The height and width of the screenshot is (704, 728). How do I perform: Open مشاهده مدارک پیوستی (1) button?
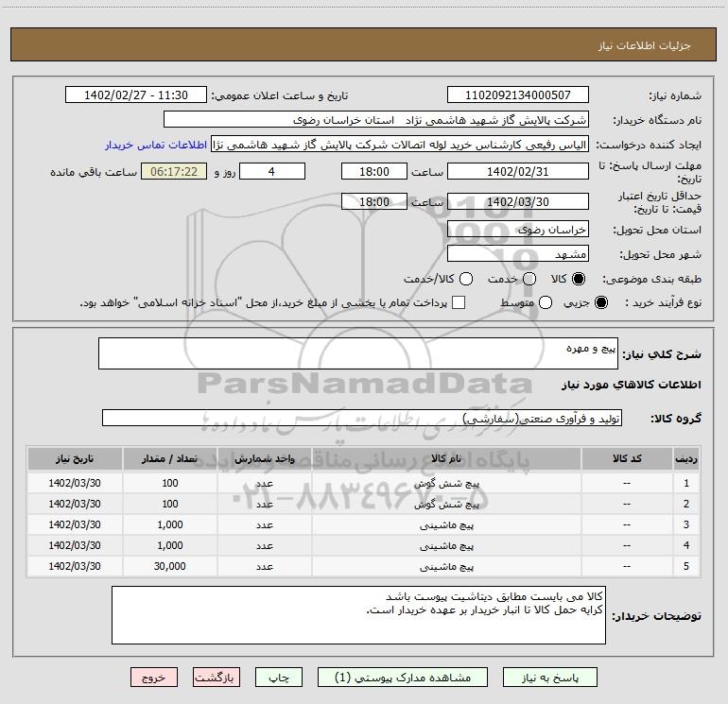pos(403,678)
